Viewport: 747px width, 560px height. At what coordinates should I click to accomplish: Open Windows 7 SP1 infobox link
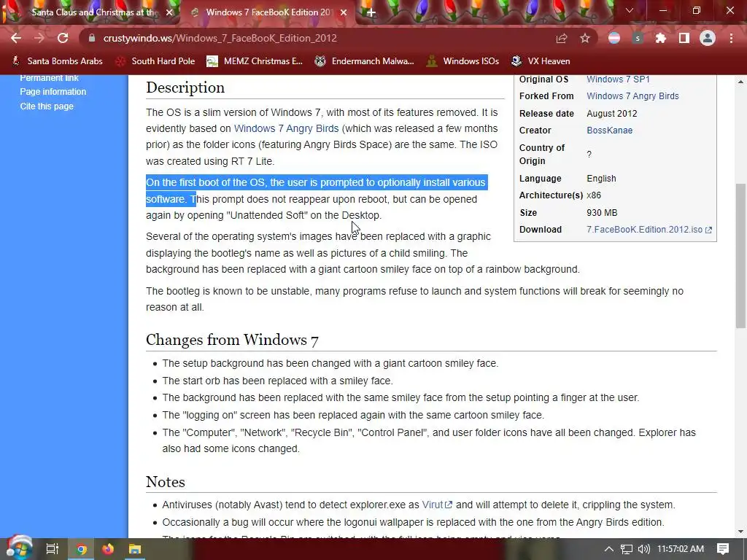click(x=618, y=79)
